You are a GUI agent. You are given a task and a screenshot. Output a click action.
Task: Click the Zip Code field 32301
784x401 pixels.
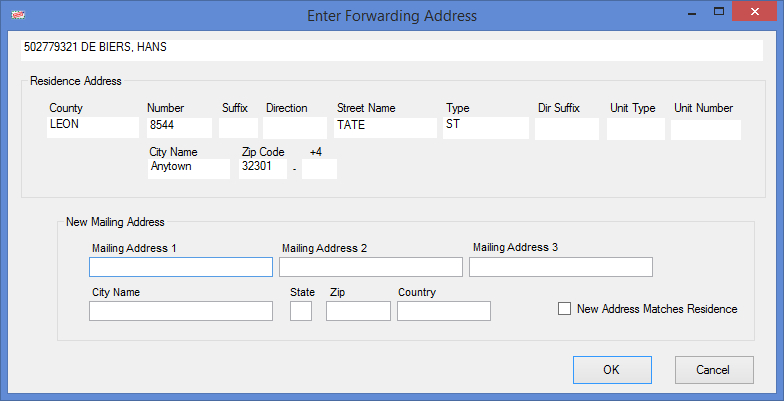click(x=263, y=168)
